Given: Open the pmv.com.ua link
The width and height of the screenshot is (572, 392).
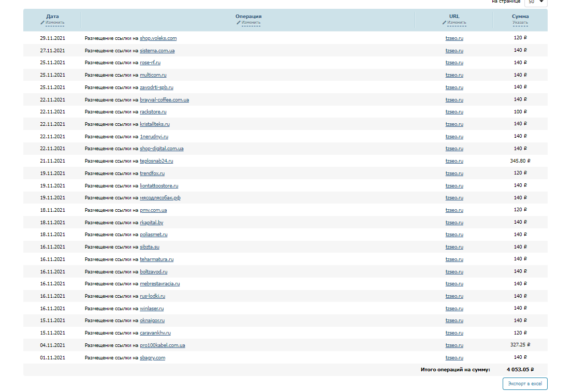Looking at the screenshot, I should [153, 210].
